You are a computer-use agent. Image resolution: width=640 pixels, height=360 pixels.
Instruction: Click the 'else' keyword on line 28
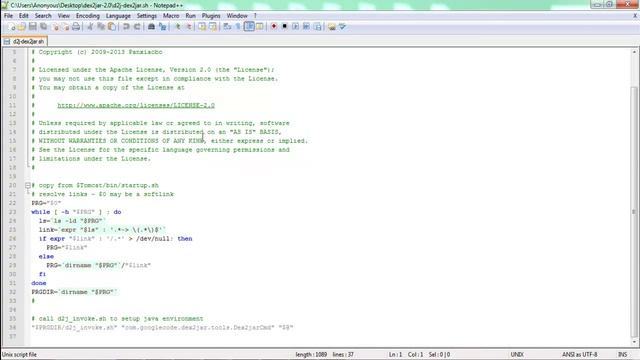pyautogui.click(x=46, y=256)
